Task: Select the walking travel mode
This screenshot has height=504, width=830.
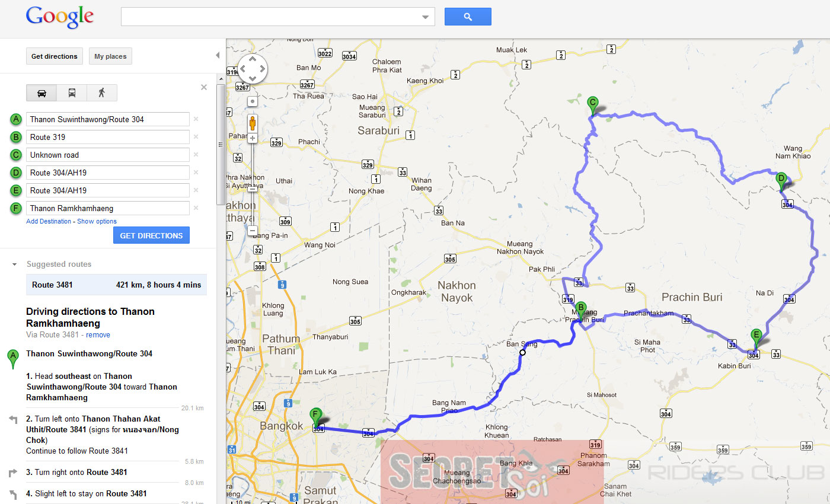Action: point(102,93)
